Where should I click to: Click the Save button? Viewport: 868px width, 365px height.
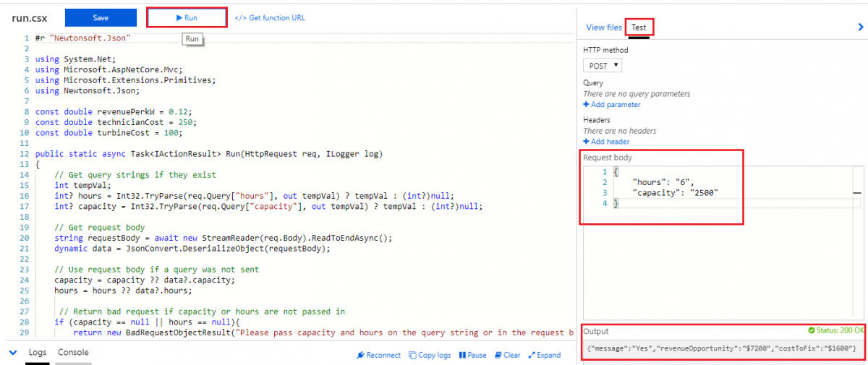(x=101, y=17)
